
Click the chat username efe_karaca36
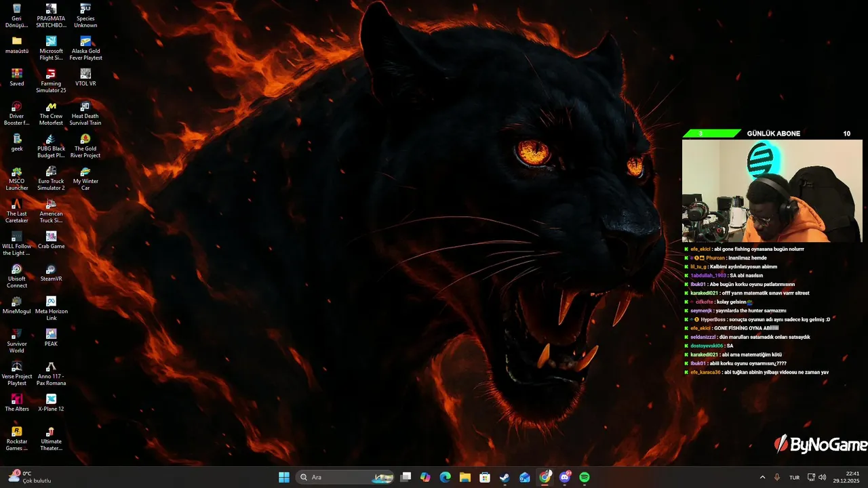click(x=705, y=372)
